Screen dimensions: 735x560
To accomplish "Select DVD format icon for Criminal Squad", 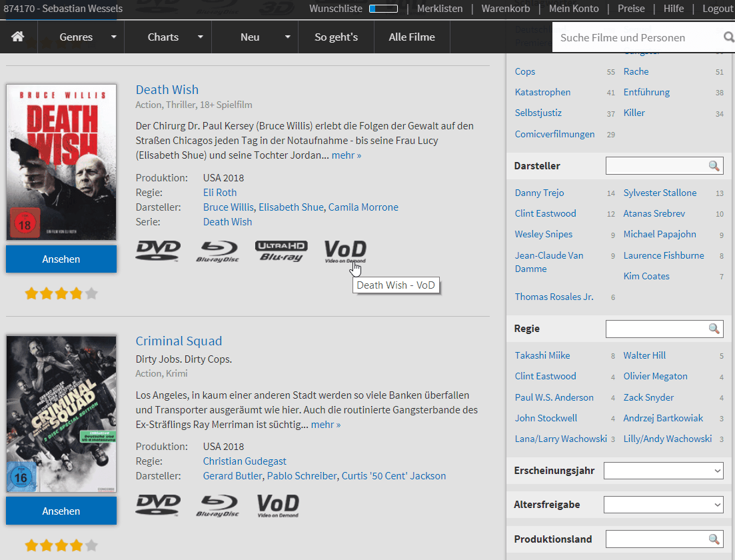I will click(x=158, y=505).
